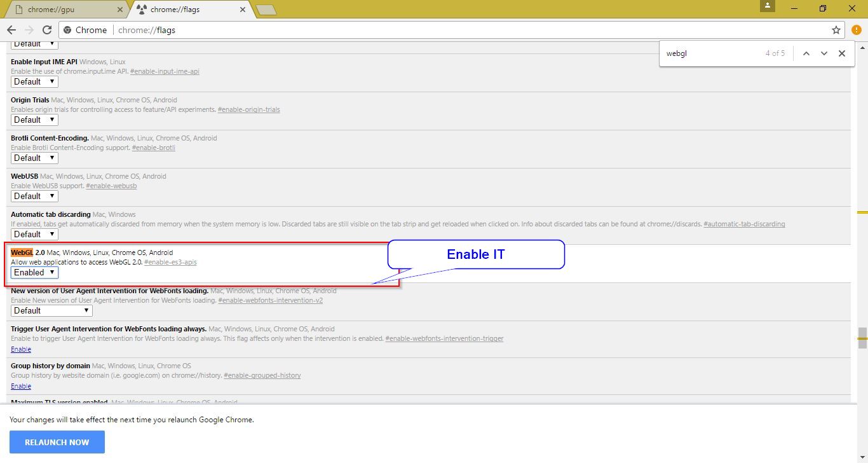868x463 pixels.
Task: Click the 'WebUSB' flag title
Action: (x=24, y=176)
